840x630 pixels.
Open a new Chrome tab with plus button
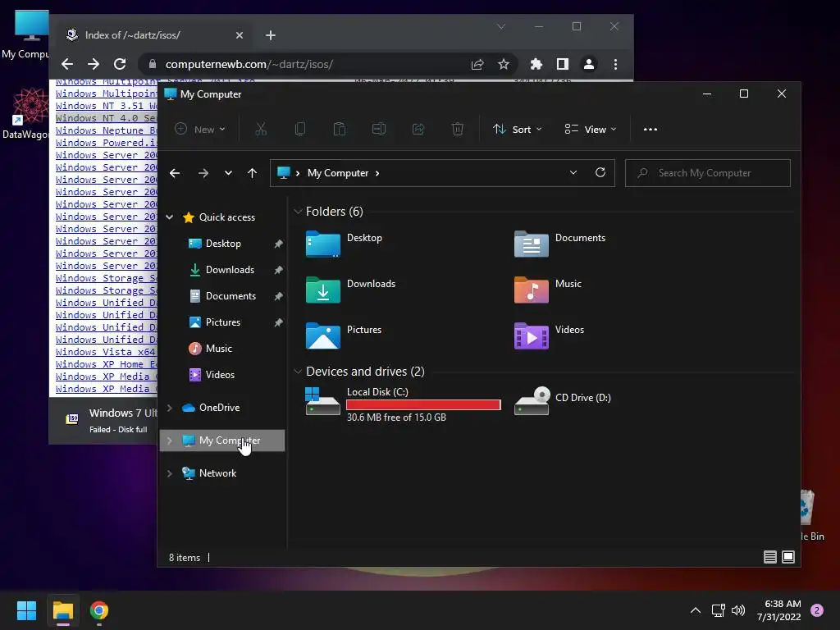click(x=271, y=35)
